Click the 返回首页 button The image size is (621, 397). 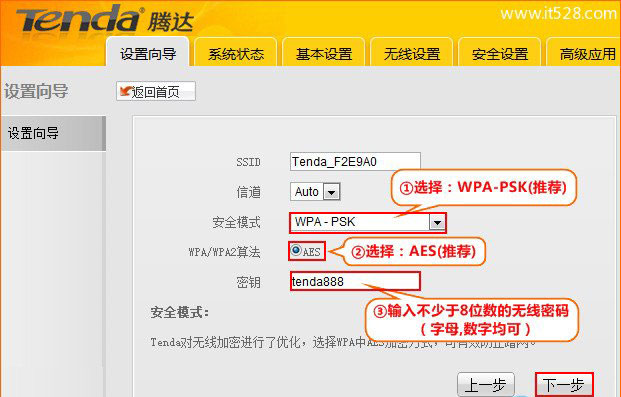[156, 92]
